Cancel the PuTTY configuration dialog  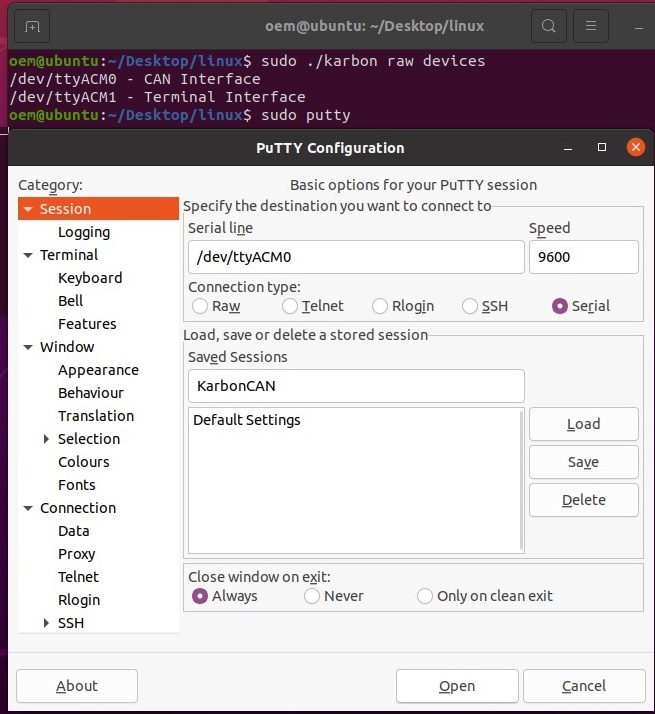[584, 686]
